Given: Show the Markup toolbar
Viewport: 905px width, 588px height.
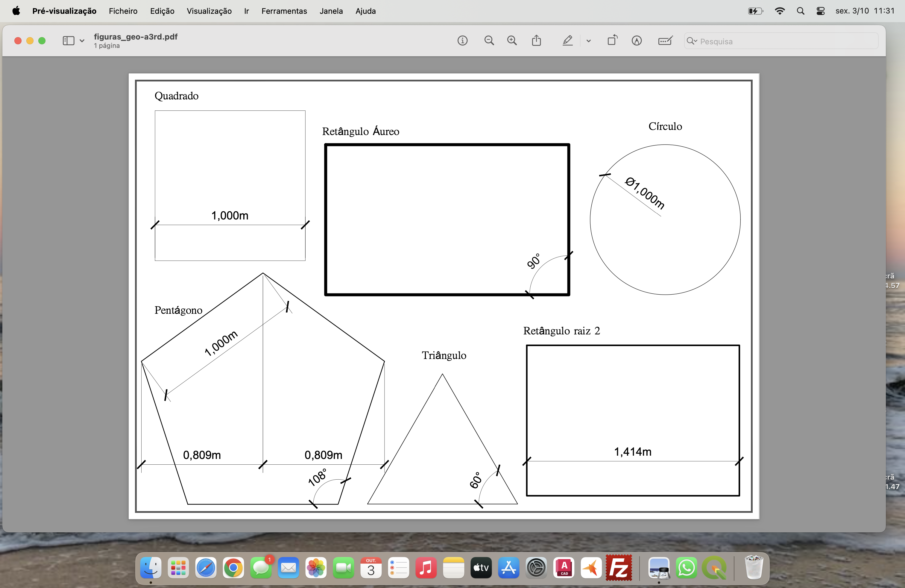Looking at the screenshot, I should pyautogui.click(x=637, y=41).
